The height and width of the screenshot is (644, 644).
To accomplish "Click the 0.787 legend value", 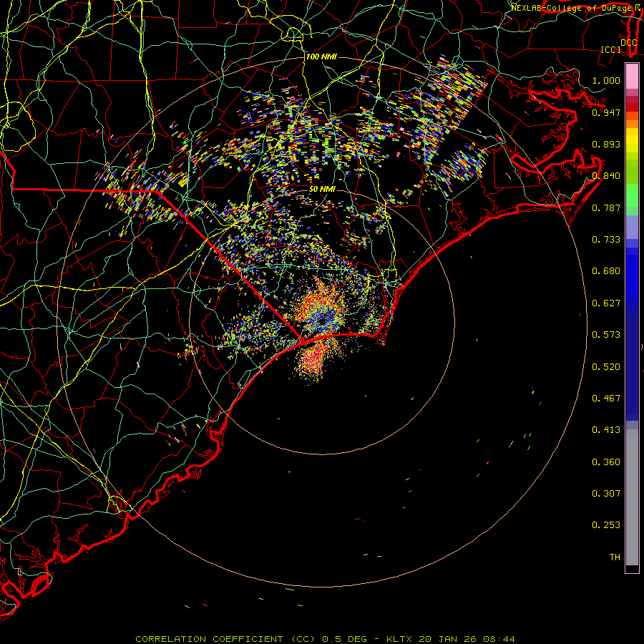I will (x=606, y=208).
